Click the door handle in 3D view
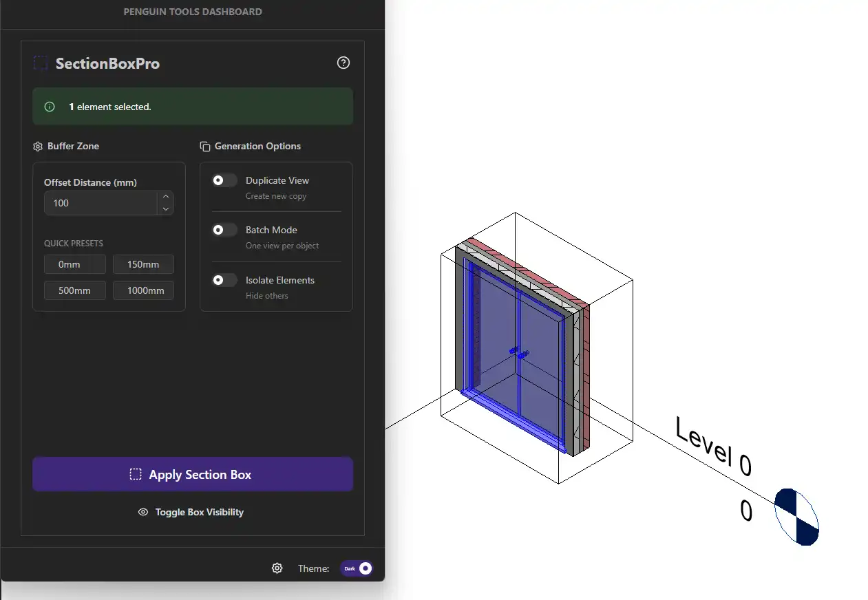 coord(520,353)
